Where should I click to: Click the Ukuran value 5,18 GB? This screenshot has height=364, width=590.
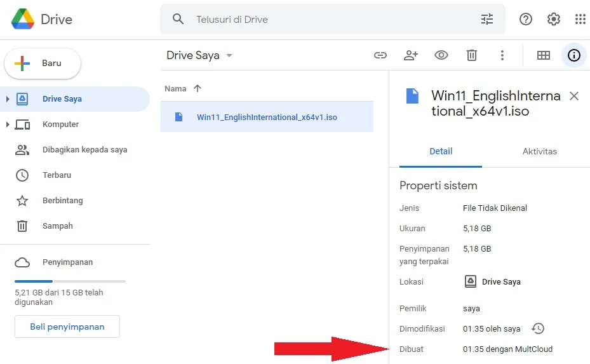(x=477, y=229)
